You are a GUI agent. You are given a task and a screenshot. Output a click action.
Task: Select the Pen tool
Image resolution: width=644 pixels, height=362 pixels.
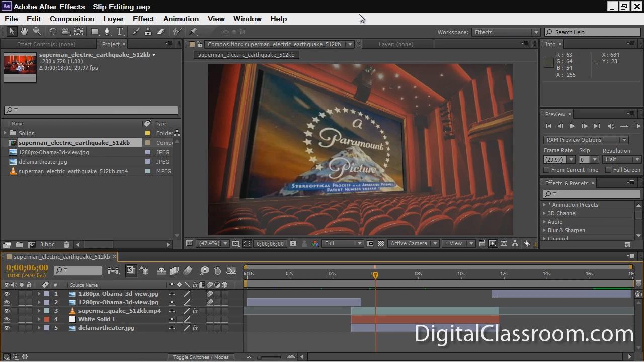[107, 31]
